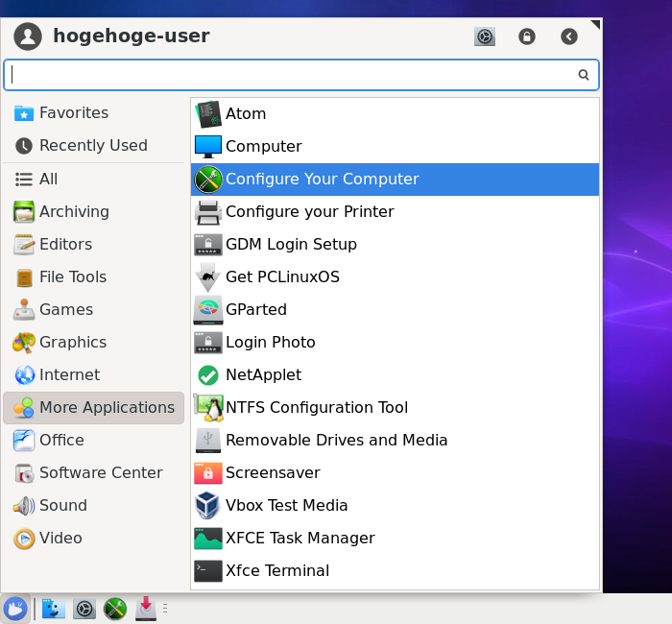Select the Graphics category
The image size is (672, 624).
(x=93, y=343)
